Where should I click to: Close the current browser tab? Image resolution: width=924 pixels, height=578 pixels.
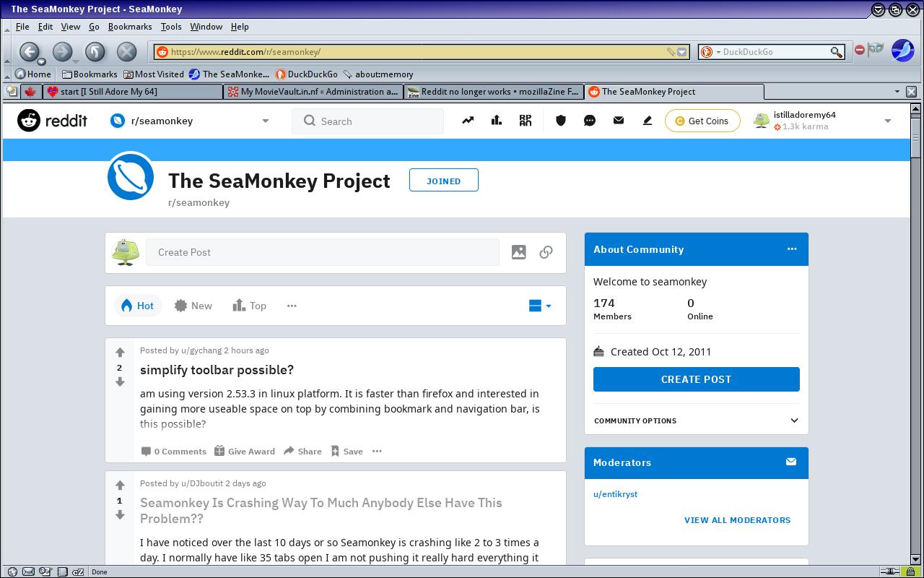(911, 92)
